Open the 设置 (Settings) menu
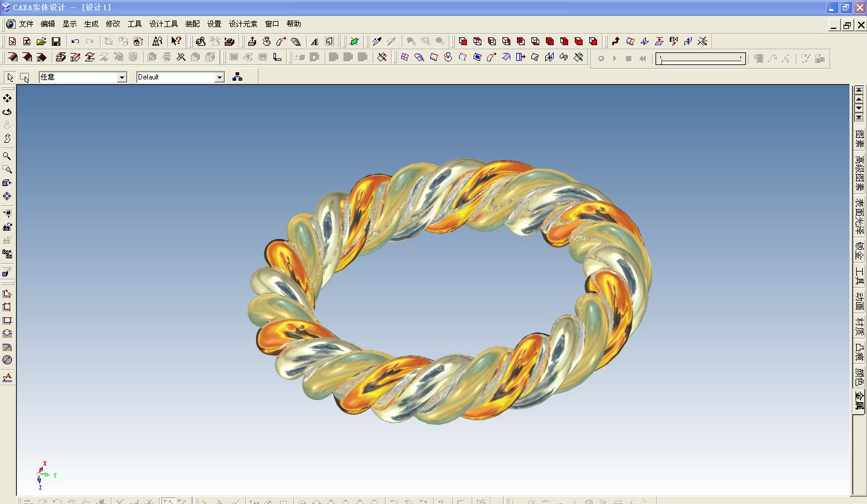 pos(214,24)
